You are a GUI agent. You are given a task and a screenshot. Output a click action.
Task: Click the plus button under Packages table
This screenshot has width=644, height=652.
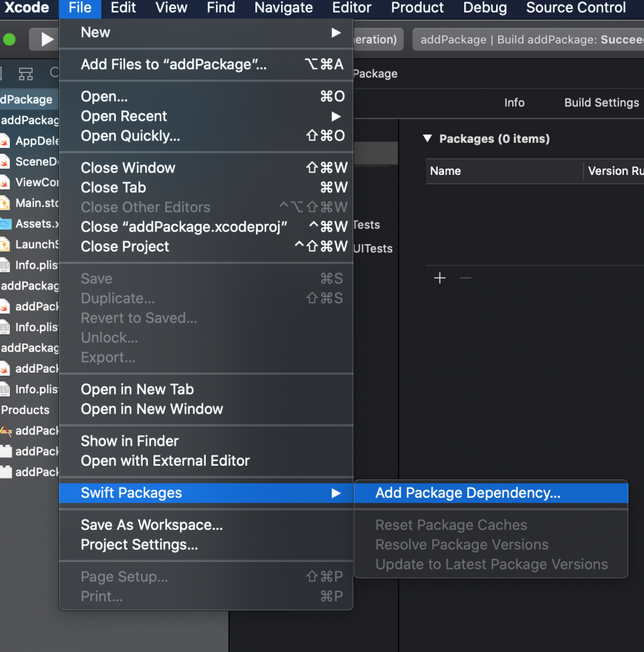coord(440,278)
